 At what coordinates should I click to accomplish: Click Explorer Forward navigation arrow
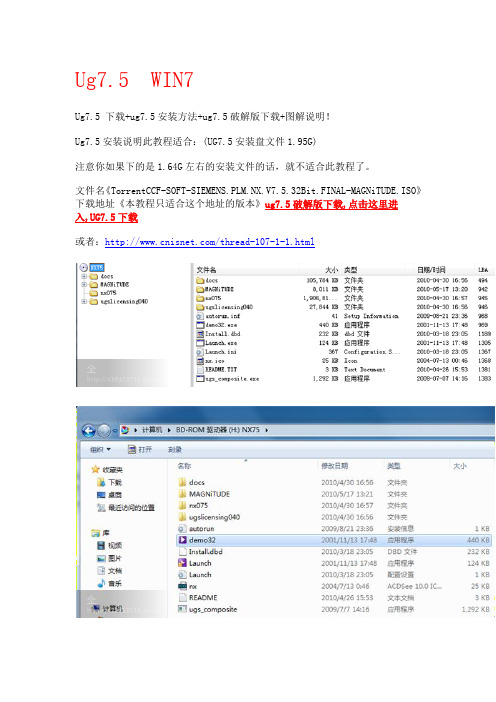pos(104,431)
